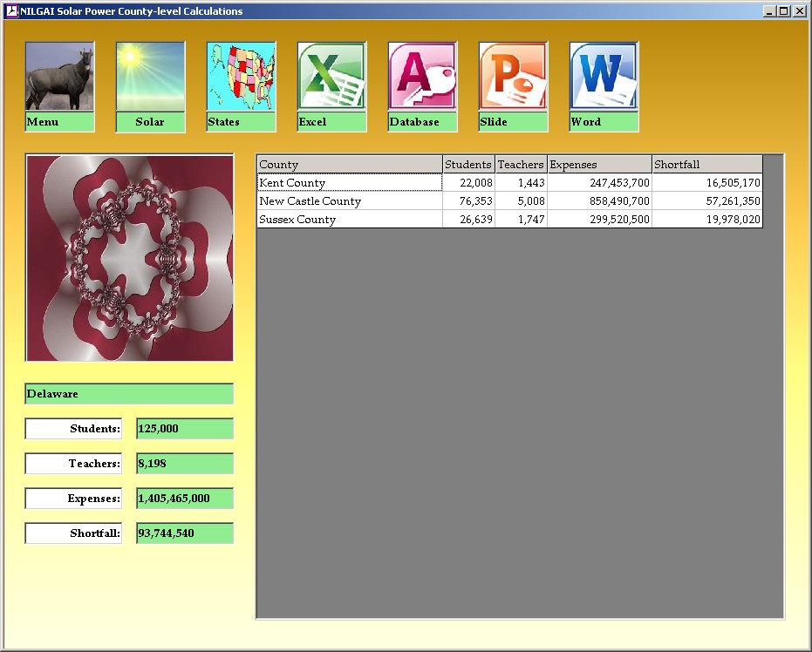Click the County column header
Image resolution: width=812 pixels, height=652 pixels.
(349, 165)
